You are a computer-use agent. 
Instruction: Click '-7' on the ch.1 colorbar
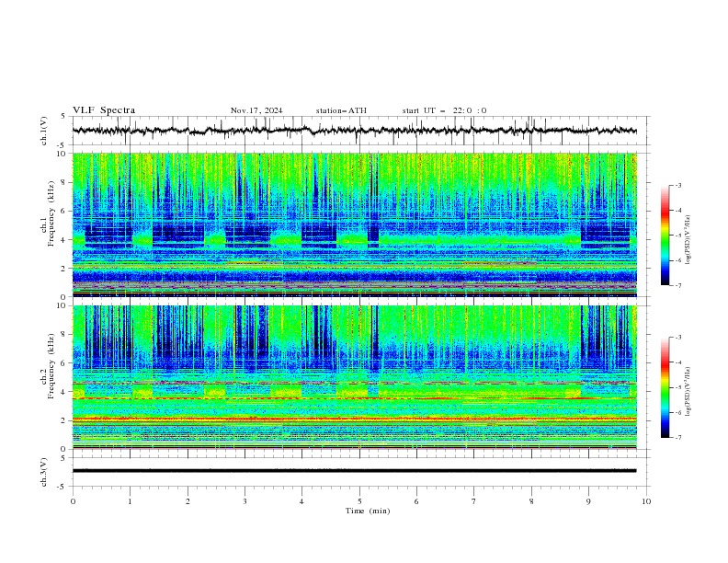click(x=677, y=285)
